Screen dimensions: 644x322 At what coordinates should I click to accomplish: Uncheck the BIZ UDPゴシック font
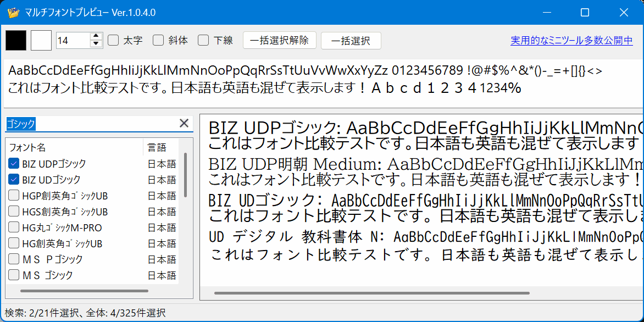point(14,164)
